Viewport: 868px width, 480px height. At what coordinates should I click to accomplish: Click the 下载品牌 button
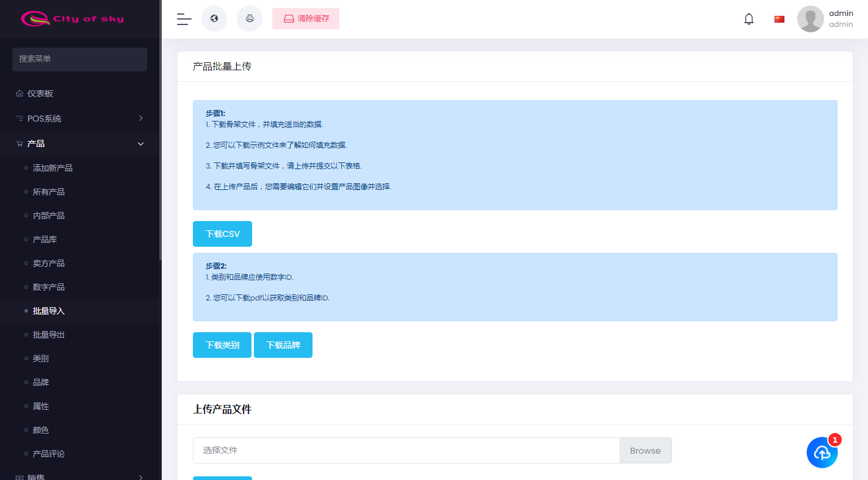[x=283, y=345]
